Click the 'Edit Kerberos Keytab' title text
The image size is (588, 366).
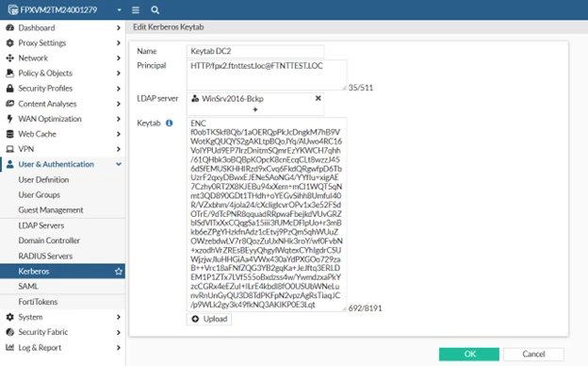tap(169, 27)
